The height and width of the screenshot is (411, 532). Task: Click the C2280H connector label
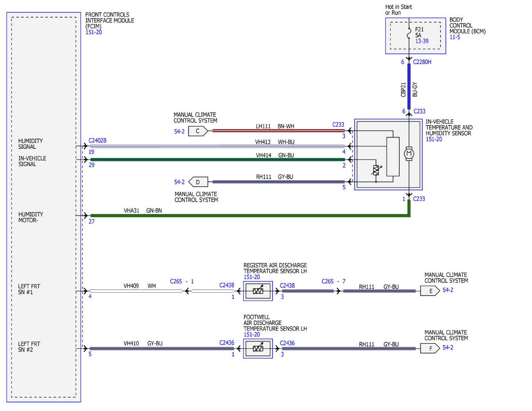pos(422,62)
